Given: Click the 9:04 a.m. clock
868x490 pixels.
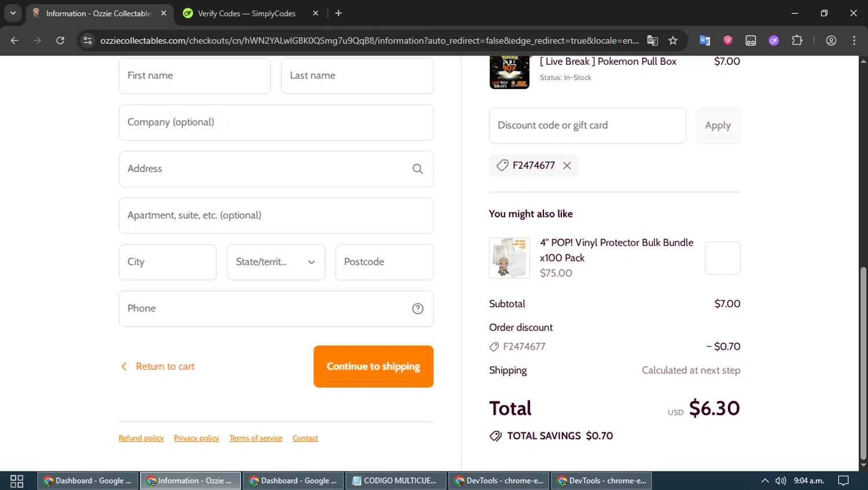Looking at the screenshot, I should [809, 481].
